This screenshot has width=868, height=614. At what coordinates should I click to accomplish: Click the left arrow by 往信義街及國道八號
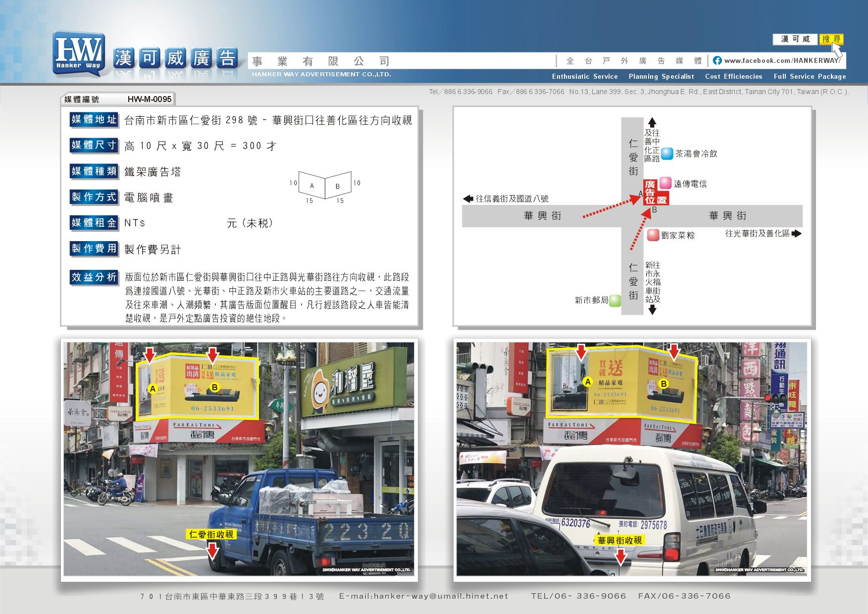tap(468, 199)
